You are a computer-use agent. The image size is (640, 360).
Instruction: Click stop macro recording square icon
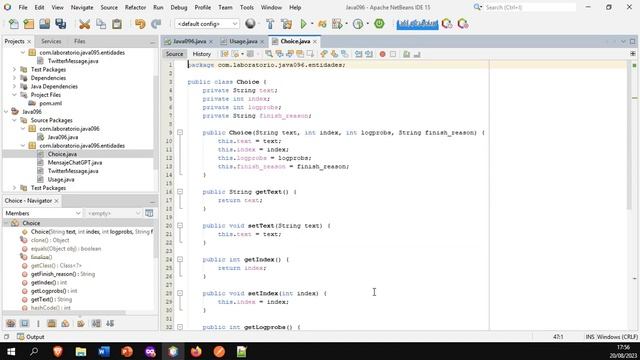(393, 54)
